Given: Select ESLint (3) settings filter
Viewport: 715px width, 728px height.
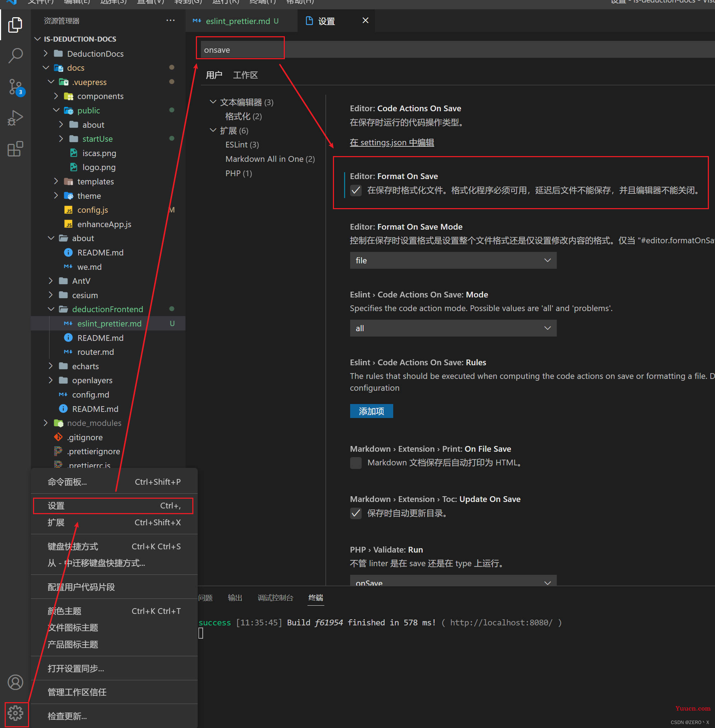Looking at the screenshot, I should [242, 145].
